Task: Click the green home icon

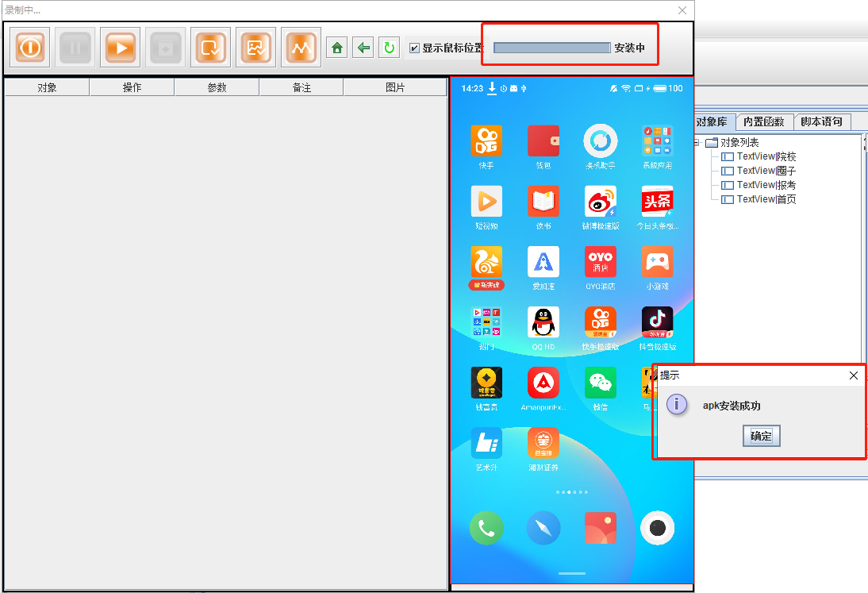Action: 337,48
